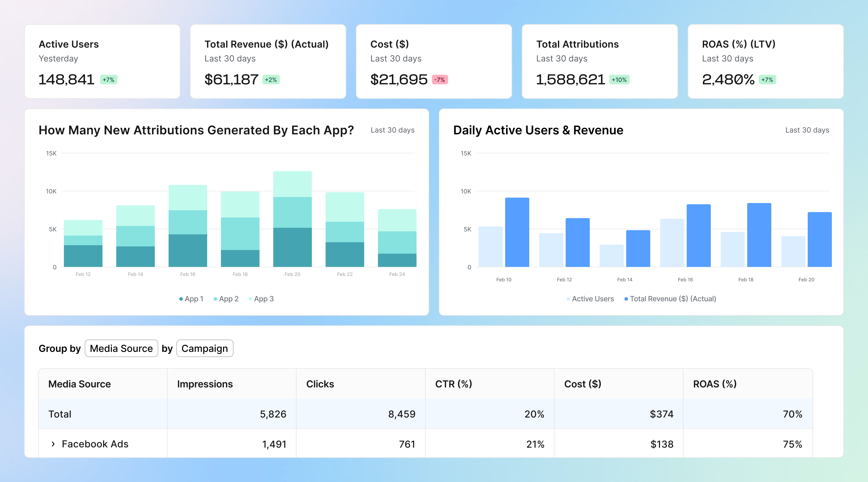
Task: Click the +10% badge on Total Attributions
Action: click(x=619, y=80)
